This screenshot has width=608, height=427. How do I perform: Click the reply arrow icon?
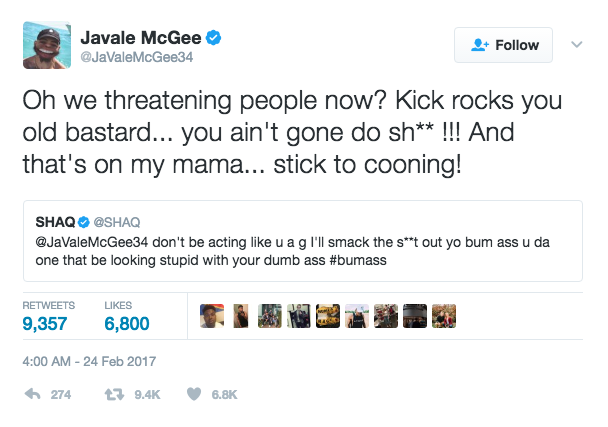click(x=33, y=394)
